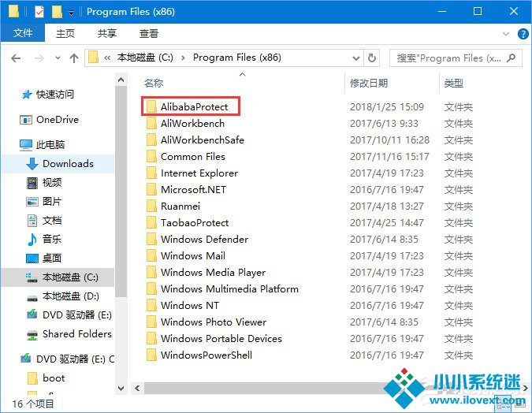
Task: Click the Windows Defender folder icon
Action: pyautogui.click(x=151, y=240)
